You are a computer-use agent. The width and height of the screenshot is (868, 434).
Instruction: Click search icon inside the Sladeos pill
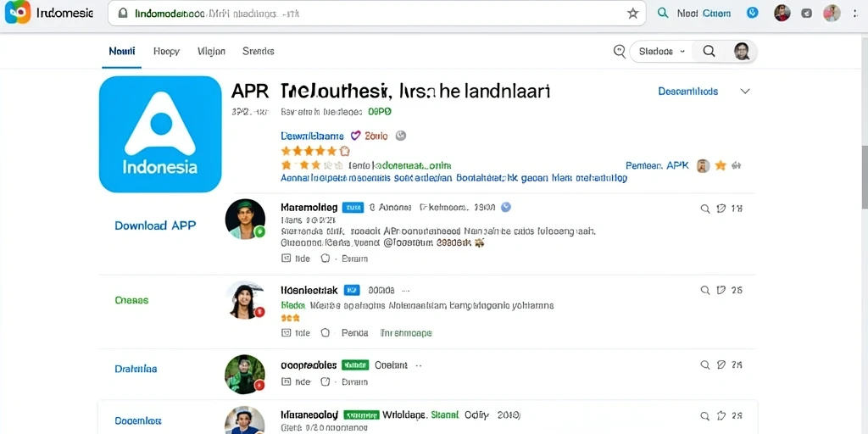coord(709,51)
